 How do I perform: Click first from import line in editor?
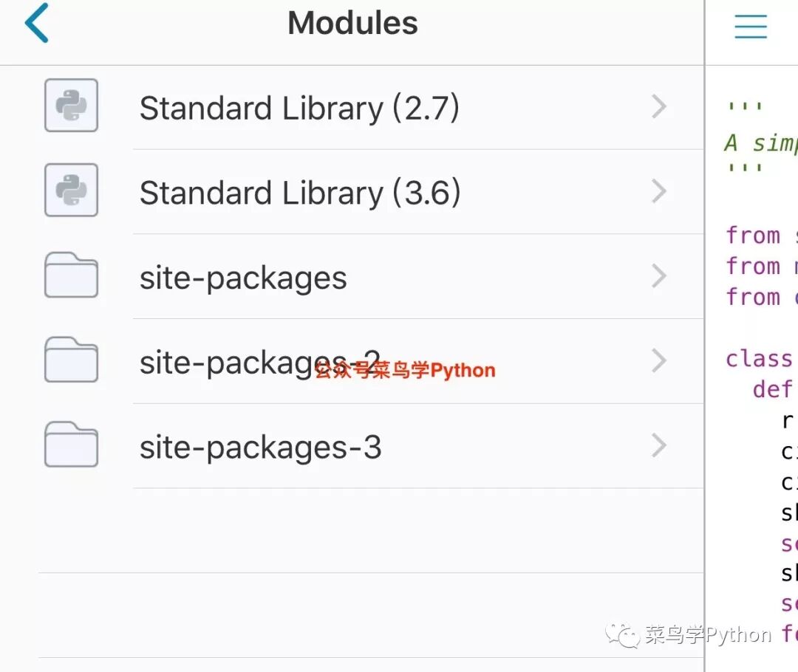[761, 235]
